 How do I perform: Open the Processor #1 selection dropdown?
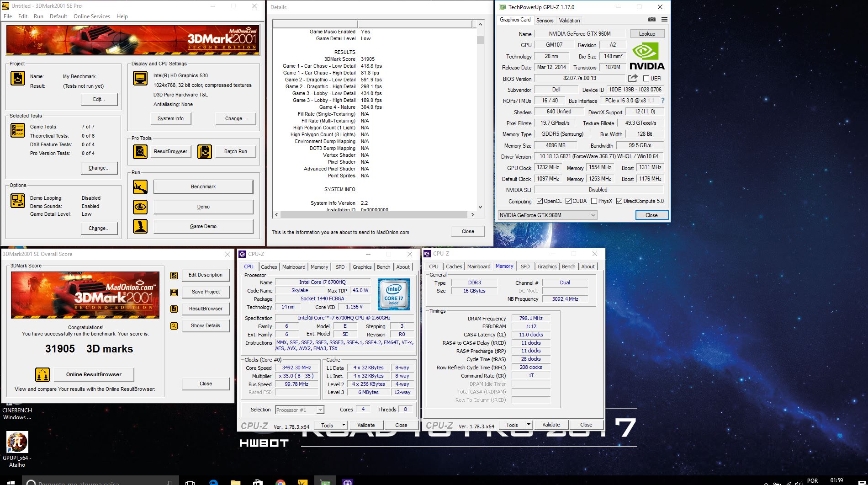(x=300, y=410)
